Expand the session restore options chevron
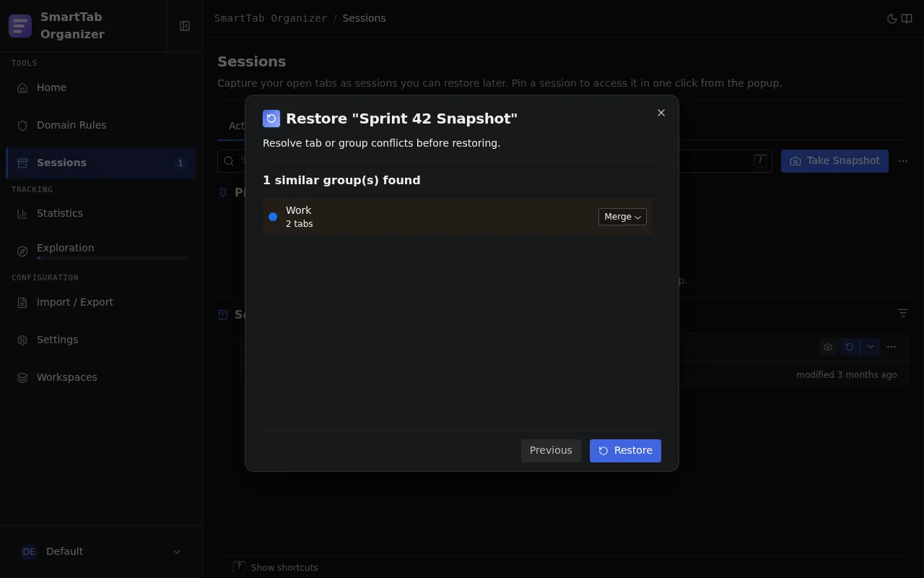This screenshot has width=924, height=578. pos(870,347)
